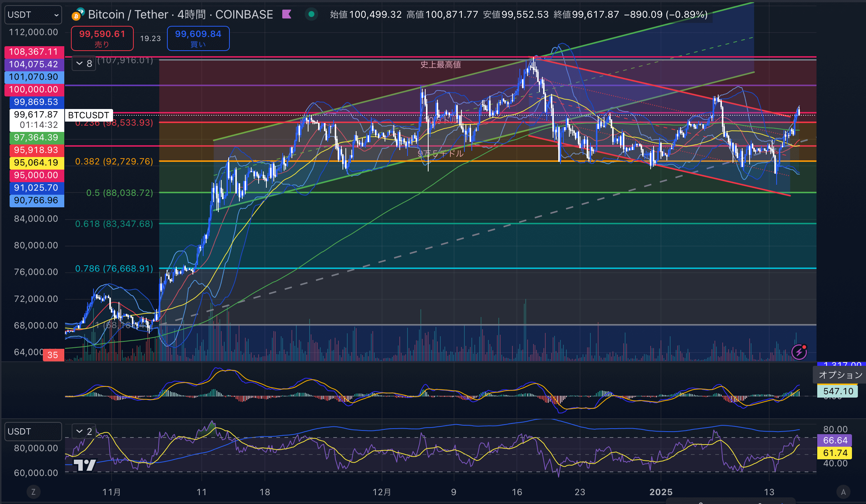This screenshot has height=504, width=866.
Task: Select the 104,075.42 purple price label
Action: click(x=34, y=64)
